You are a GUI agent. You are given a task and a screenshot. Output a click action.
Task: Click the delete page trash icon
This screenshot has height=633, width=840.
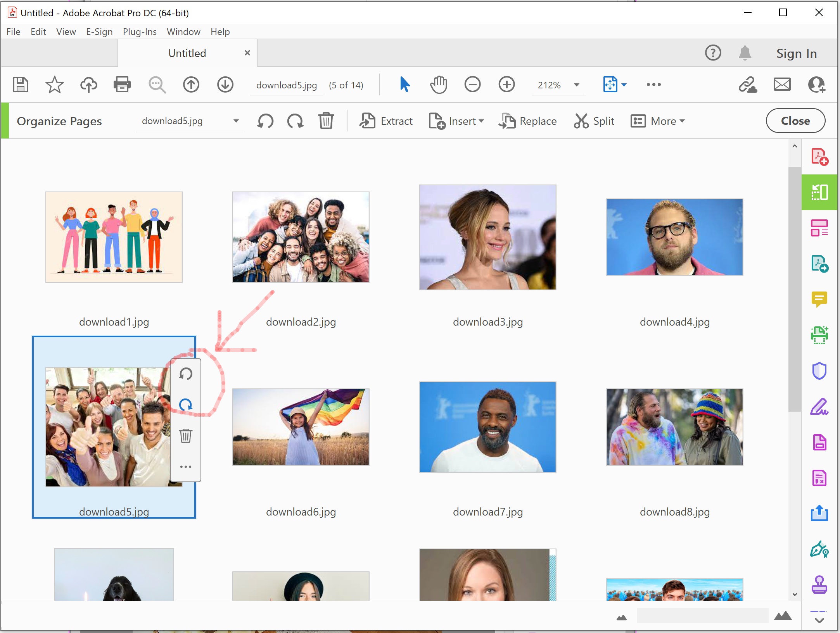(186, 434)
